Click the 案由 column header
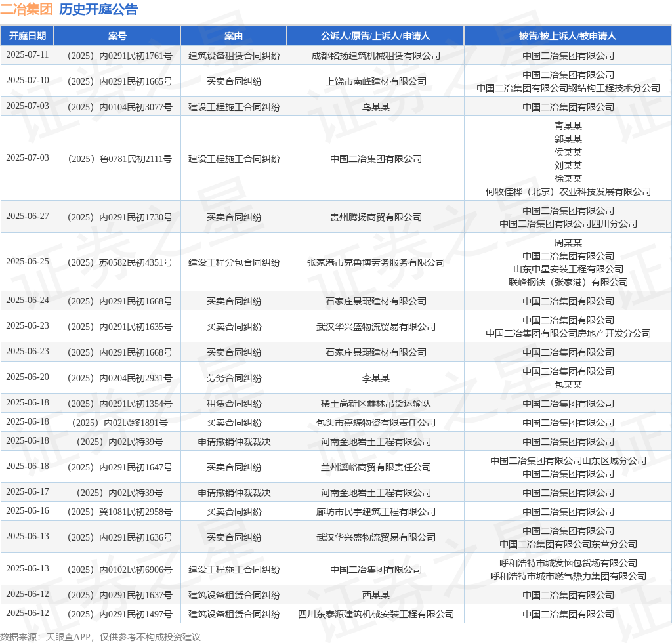 pyautogui.click(x=234, y=36)
